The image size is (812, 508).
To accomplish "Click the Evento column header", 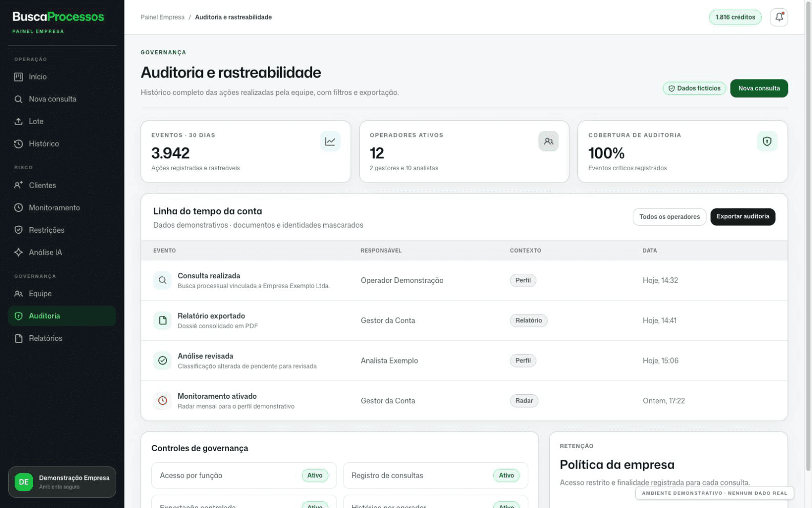I will [164, 251].
